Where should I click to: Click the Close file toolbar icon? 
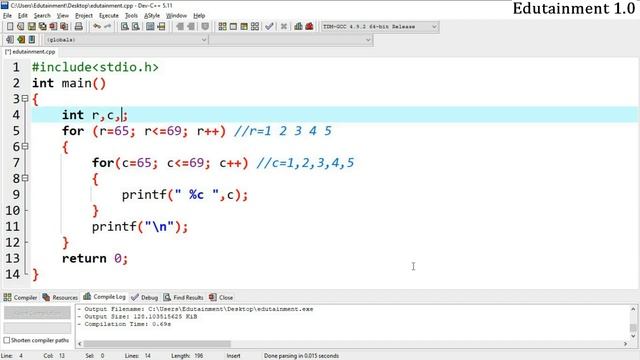(53, 27)
